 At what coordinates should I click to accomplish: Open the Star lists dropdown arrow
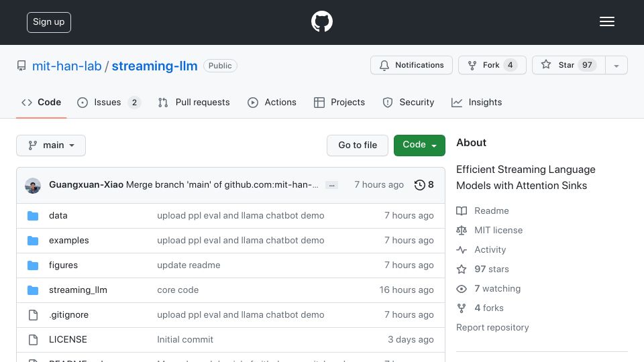(616, 65)
